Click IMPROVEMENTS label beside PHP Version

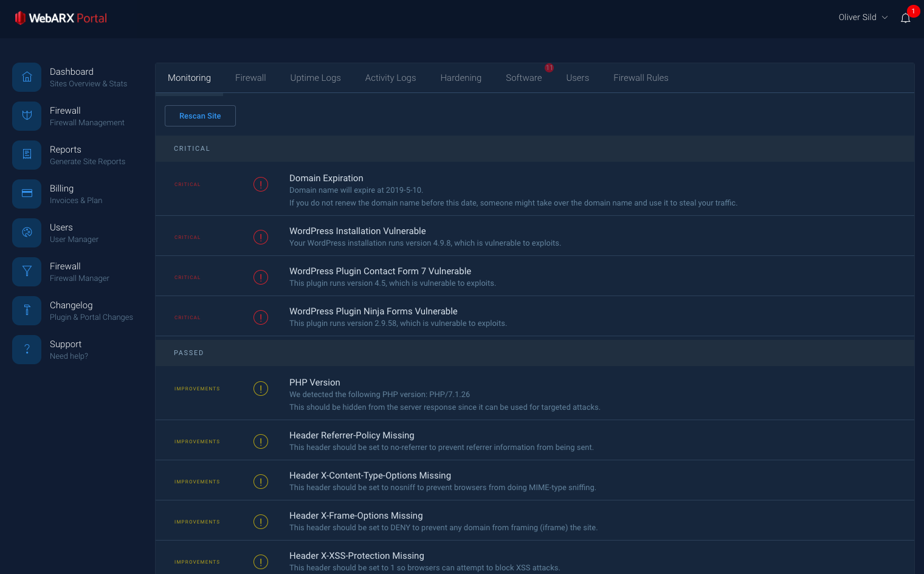(x=197, y=389)
